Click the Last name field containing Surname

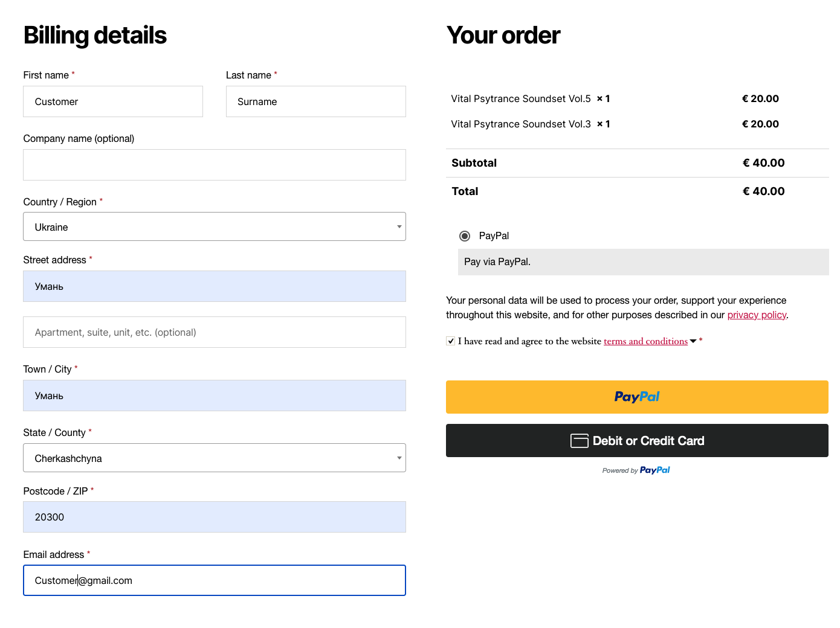pos(316,101)
